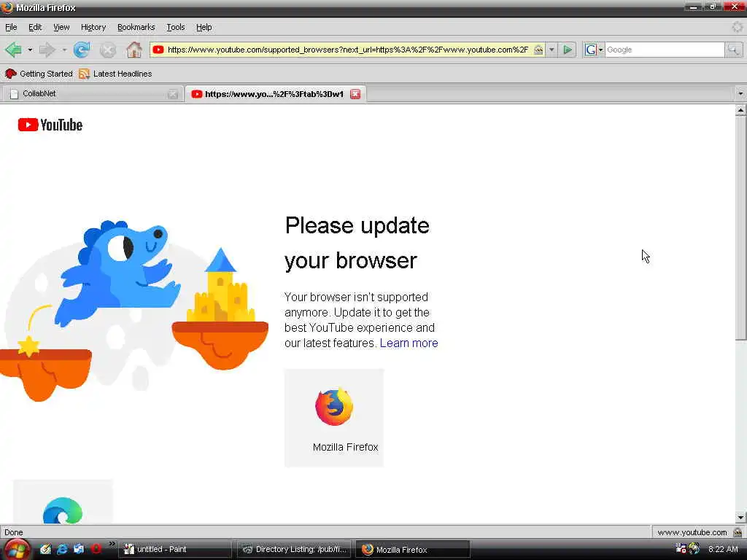Close the CollabNet tab
The height and width of the screenshot is (560, 747).
(x=173, y=94)
